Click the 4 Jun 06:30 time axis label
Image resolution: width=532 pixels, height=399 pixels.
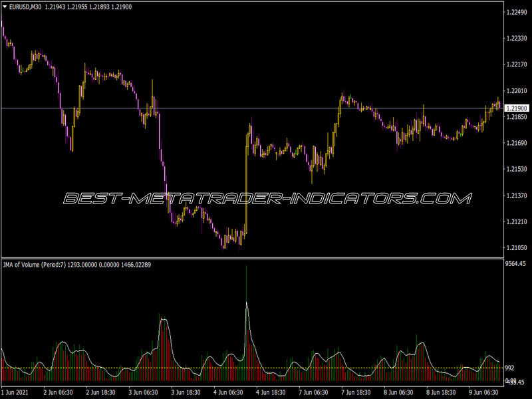pos(228,392)
